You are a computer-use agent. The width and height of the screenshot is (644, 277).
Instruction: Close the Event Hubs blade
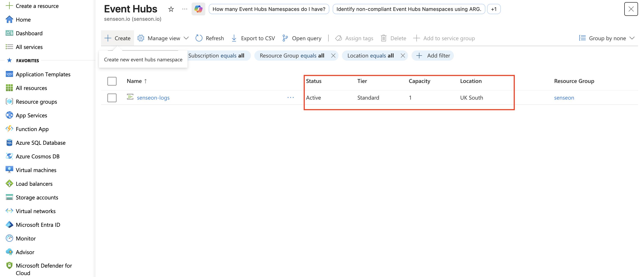(x=631, y=9)
